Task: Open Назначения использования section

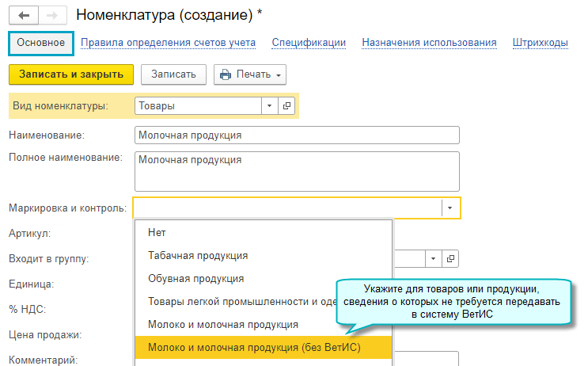Action: point(429,43)
